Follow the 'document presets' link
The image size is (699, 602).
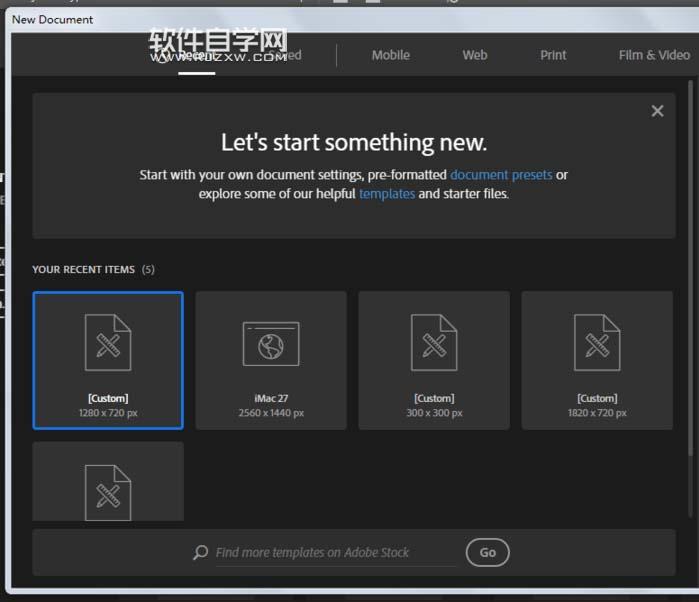point(501,175)
